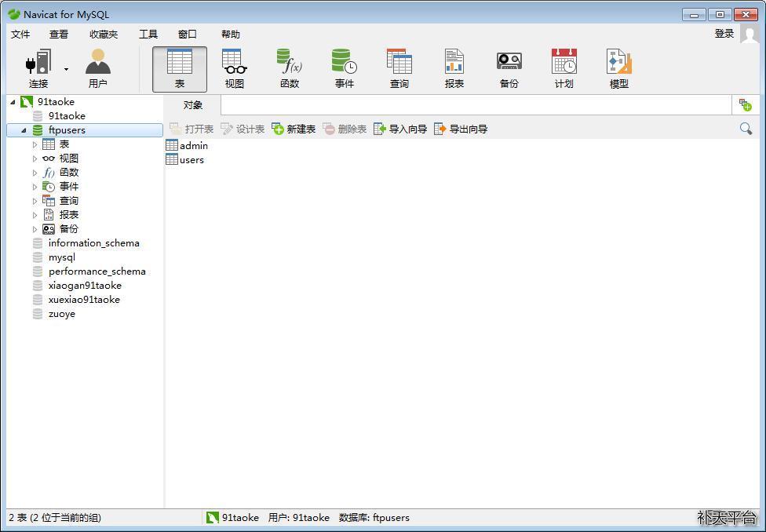Screen dimensions: 766x532
Task: Click the search magnifier icon in object pane
Action: click(x=746, y=129)
